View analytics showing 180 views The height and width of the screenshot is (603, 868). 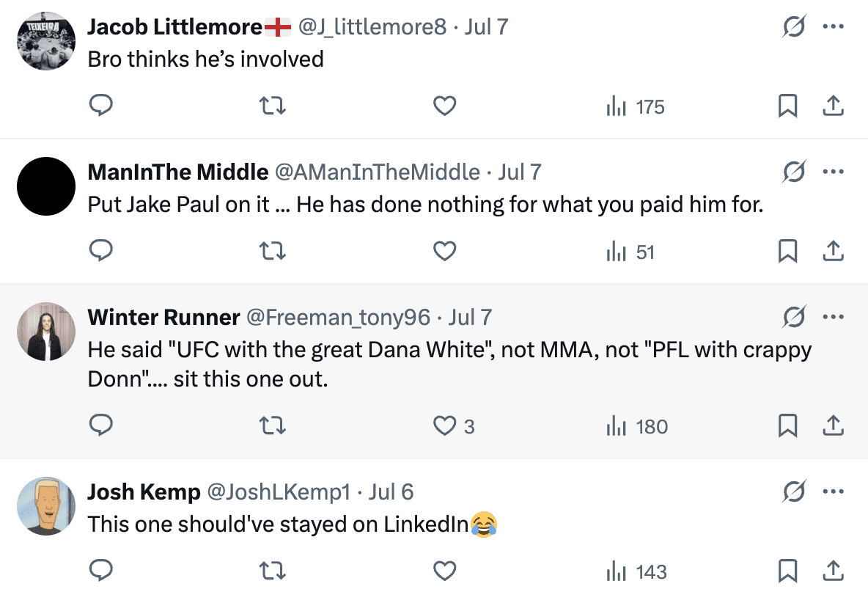(x=637, y=426)
